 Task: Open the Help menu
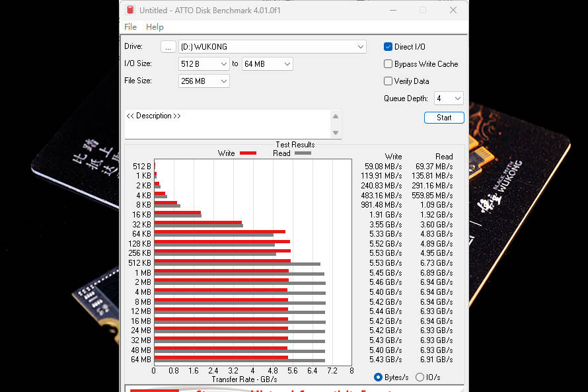pyautogui.click(x=155, y=27)
